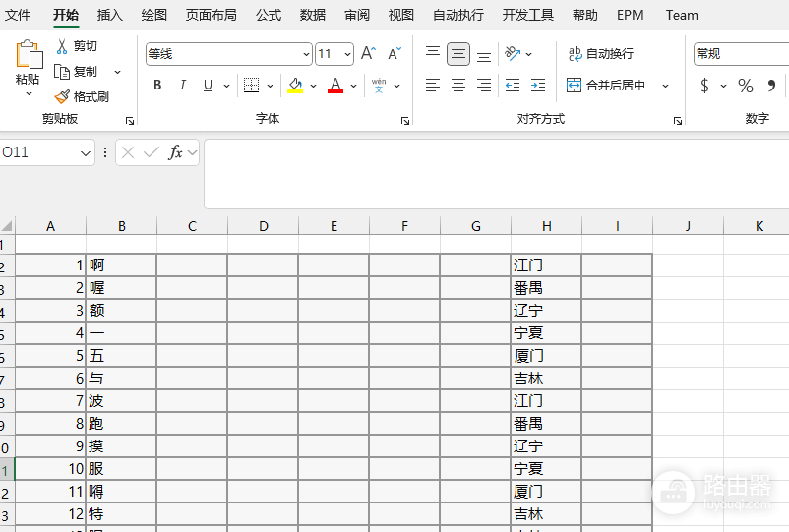This screenshot has width=789, height=532.
Task: Click the text orientation icon
Action: pos(513,53)
